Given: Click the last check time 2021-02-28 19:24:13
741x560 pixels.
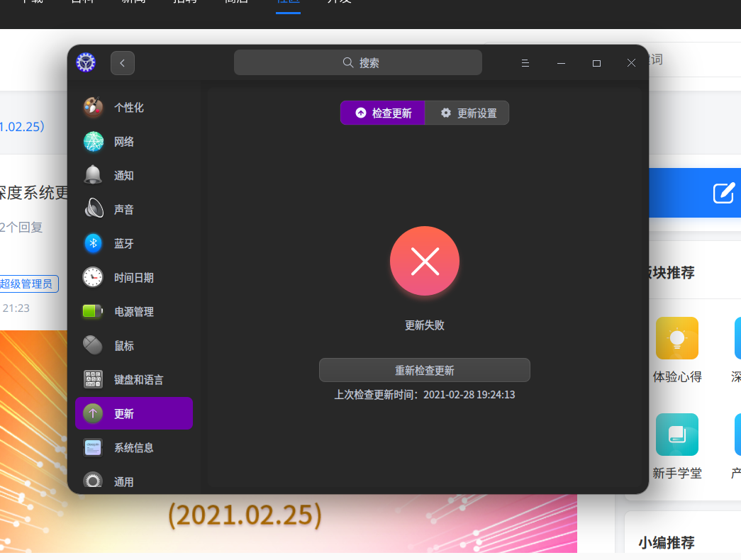Looking at the screenshot, I should (x=469, y=395).
